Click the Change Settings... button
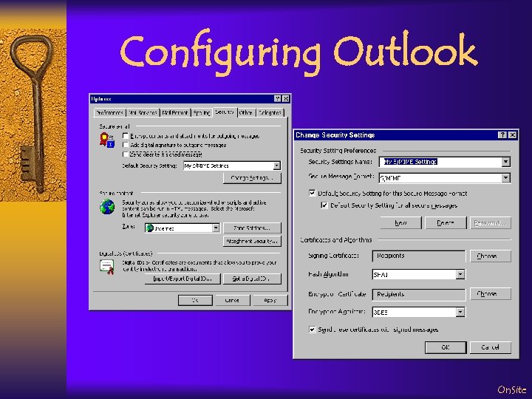Image resolution: width=532 pixels, height=399 pixels. pos(252,178)
